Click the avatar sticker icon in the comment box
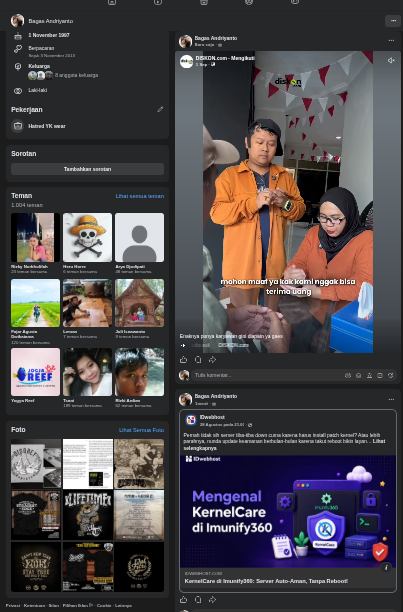403x612 pixels. pyautogui.click(x=348, y=375)
